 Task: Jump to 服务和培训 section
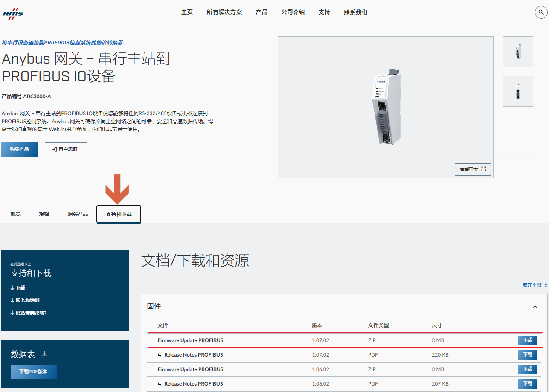[x=25, y=300]
